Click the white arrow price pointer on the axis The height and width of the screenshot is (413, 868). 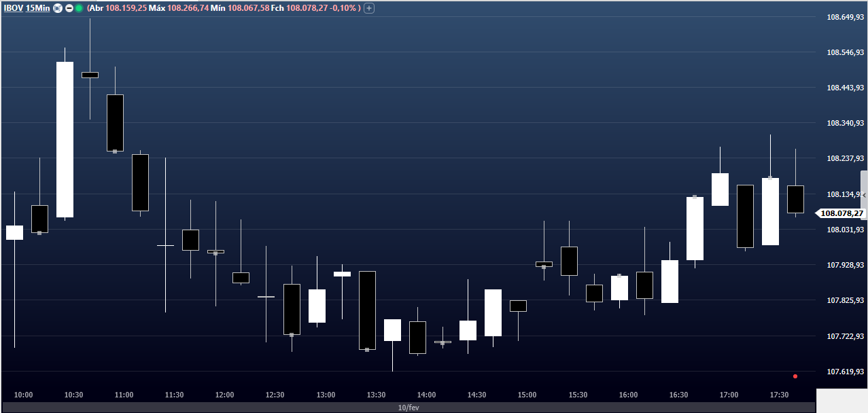pyautogui.click(x=818, y=213)
